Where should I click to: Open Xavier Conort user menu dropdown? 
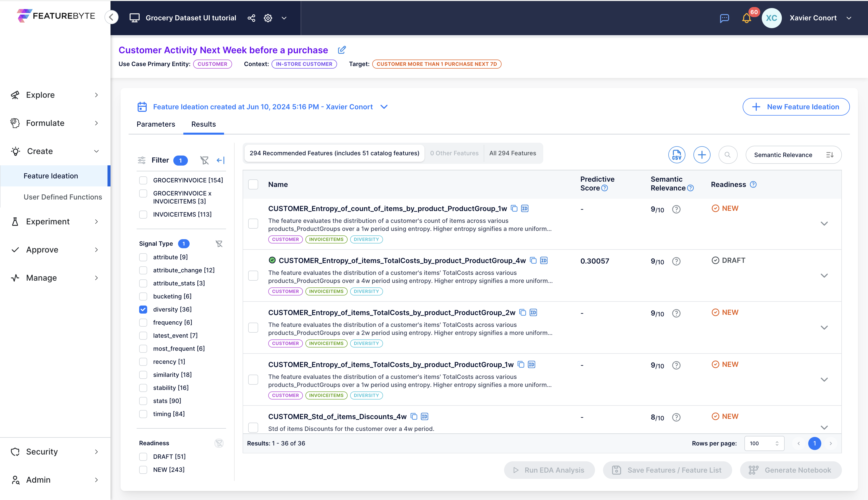coord(848,18)
